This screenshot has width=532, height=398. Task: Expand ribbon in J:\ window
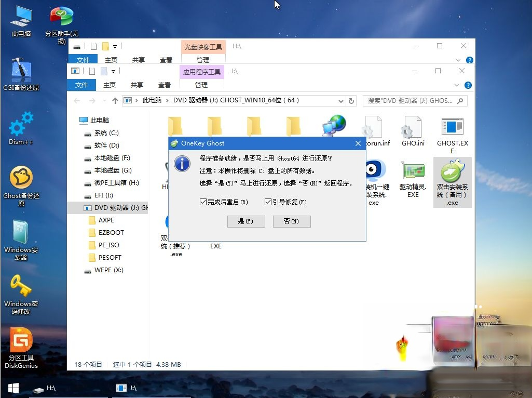coord(457,85)
